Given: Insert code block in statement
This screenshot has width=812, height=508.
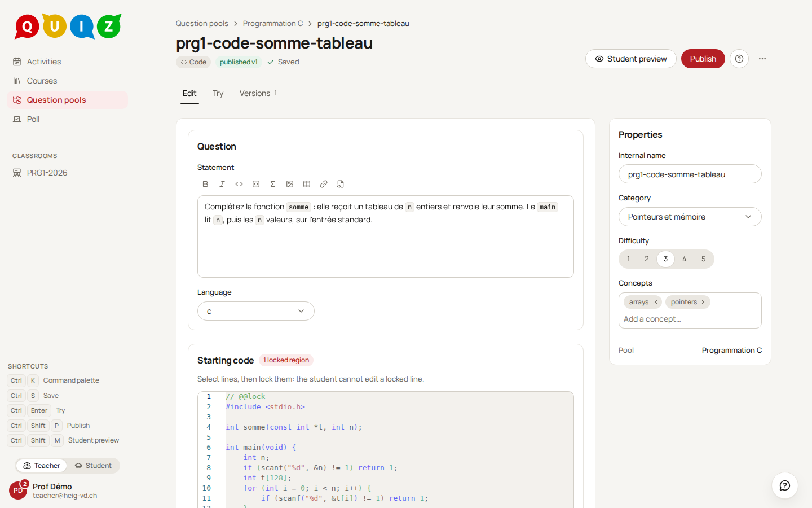Looking at the screenshot, I should pyautogui.click(x=256, y=184).
